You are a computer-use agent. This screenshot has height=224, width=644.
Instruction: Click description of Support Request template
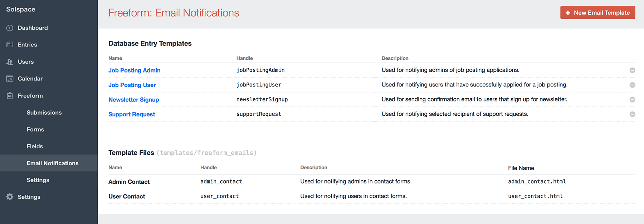tap(455, 114)
